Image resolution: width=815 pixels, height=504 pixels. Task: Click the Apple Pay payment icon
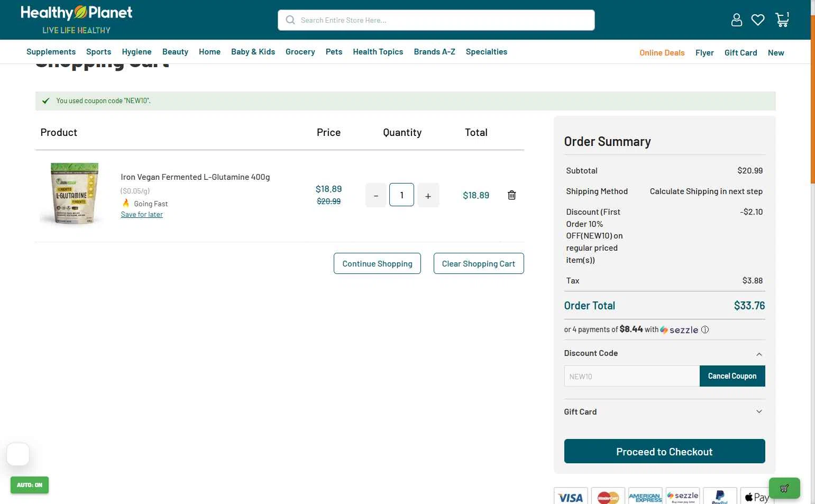[756, 496]
